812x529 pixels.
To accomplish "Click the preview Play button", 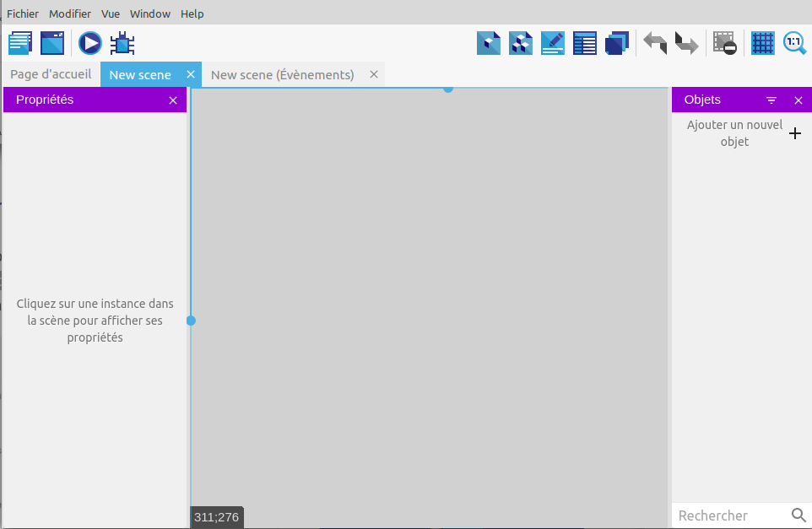I will (90, 43).
